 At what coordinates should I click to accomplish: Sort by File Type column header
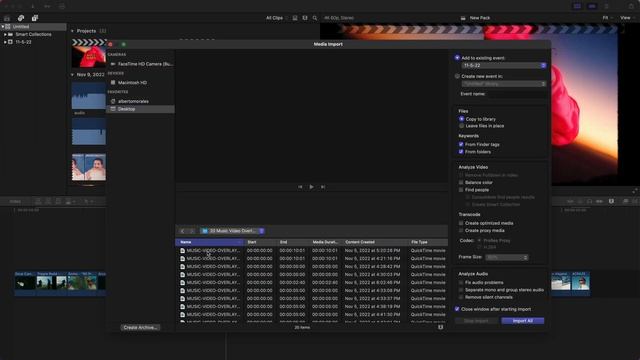428,242
